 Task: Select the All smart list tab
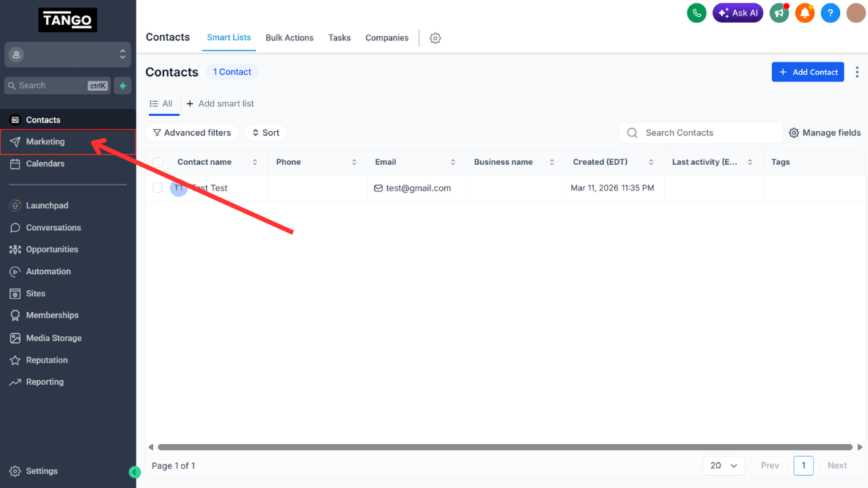pyautogui.click(x=161, y=103)
